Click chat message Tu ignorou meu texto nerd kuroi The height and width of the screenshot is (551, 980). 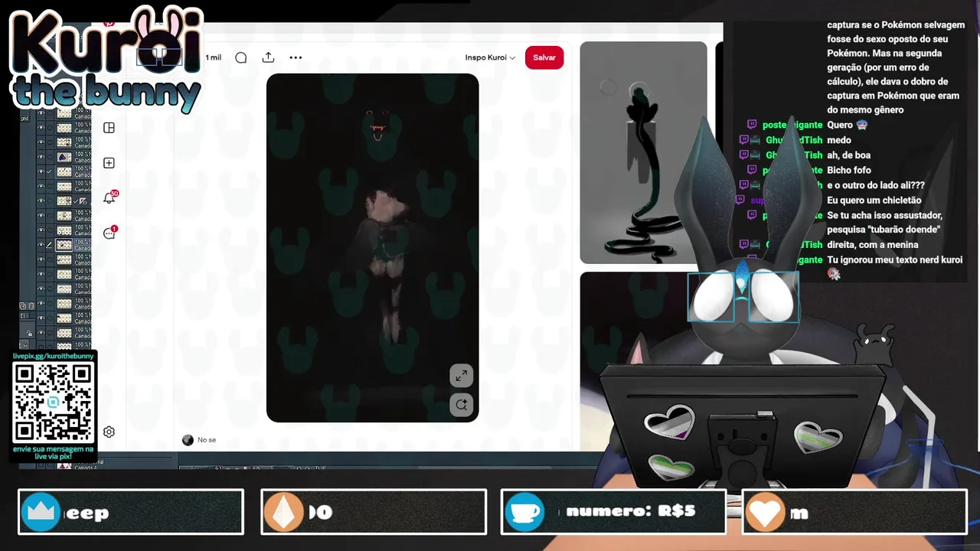coord(895,260)
